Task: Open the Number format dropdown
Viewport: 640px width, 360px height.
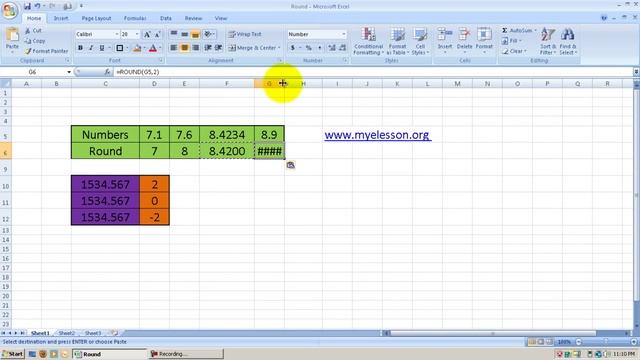Action: pos(343,34)
